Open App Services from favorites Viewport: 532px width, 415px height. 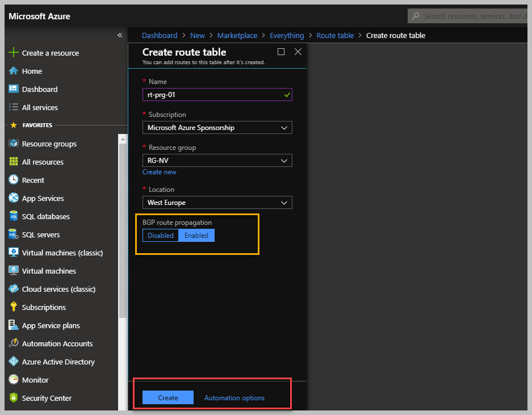tap(43, 199)
